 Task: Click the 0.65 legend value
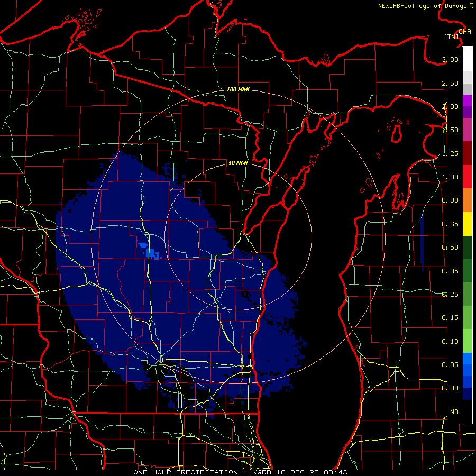pyautogui.click(x=450, y=224)
